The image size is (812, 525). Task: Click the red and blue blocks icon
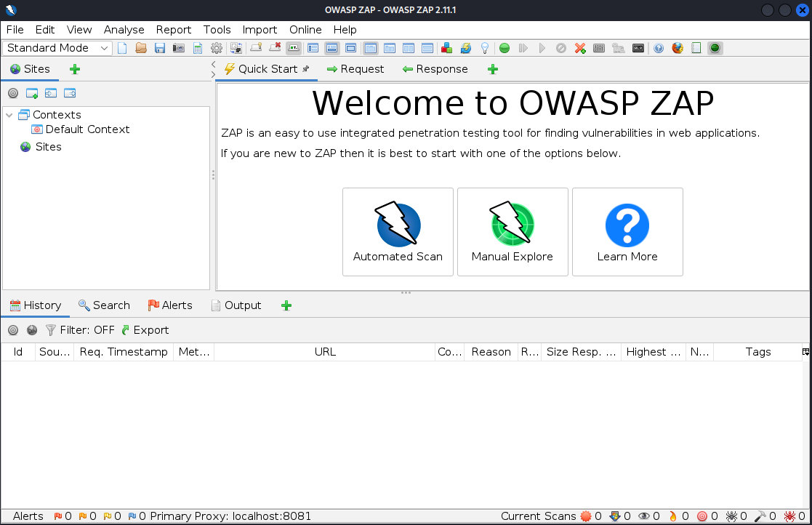(x=446, y=48)
